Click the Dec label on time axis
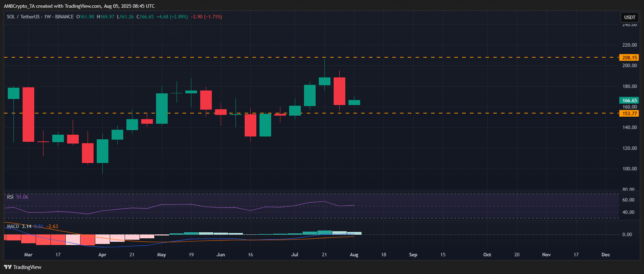 pos(606,255)
